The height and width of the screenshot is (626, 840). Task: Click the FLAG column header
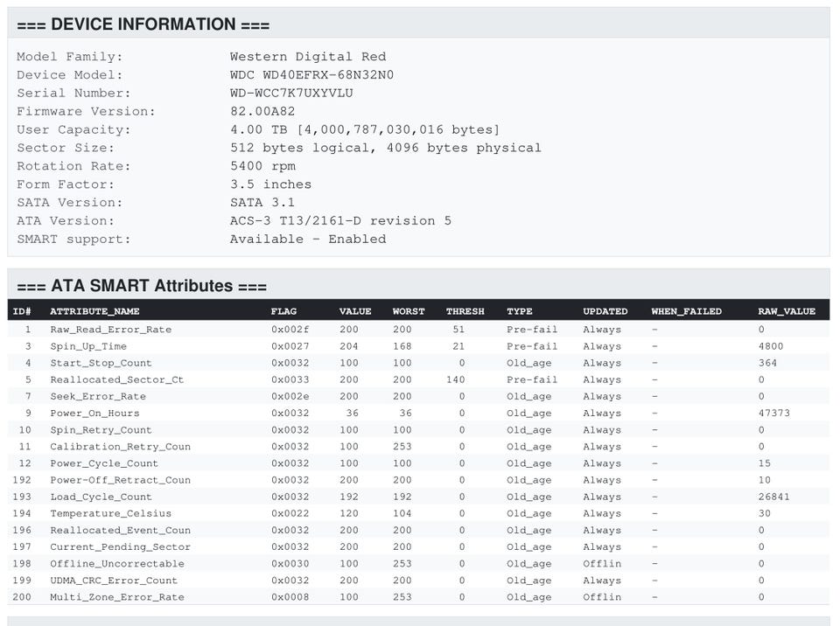click(283, 311)
